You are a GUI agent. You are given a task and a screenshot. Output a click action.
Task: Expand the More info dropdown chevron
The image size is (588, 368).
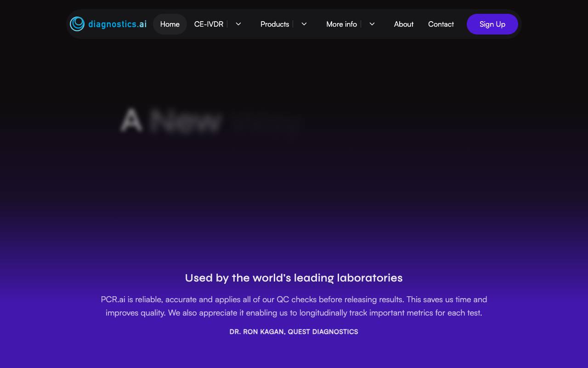(372, 24)
